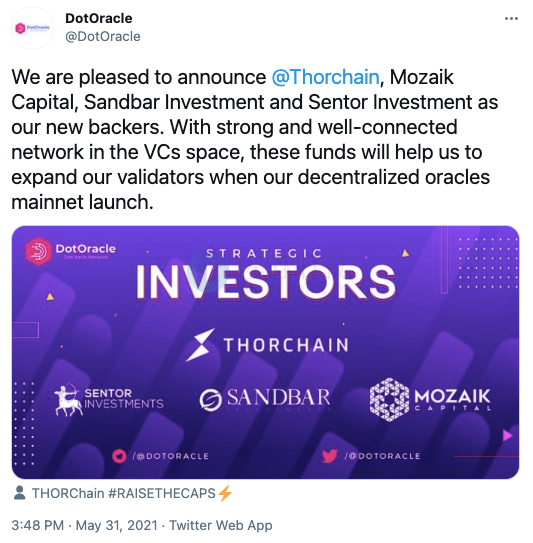Open the tweet timestamp 3:48 PM

coord(37,525)
